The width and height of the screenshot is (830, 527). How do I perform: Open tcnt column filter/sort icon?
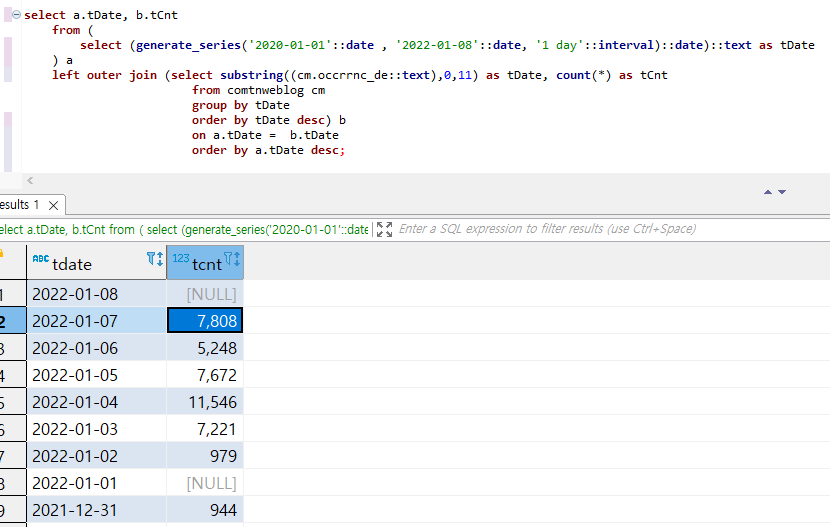(232, 259)
